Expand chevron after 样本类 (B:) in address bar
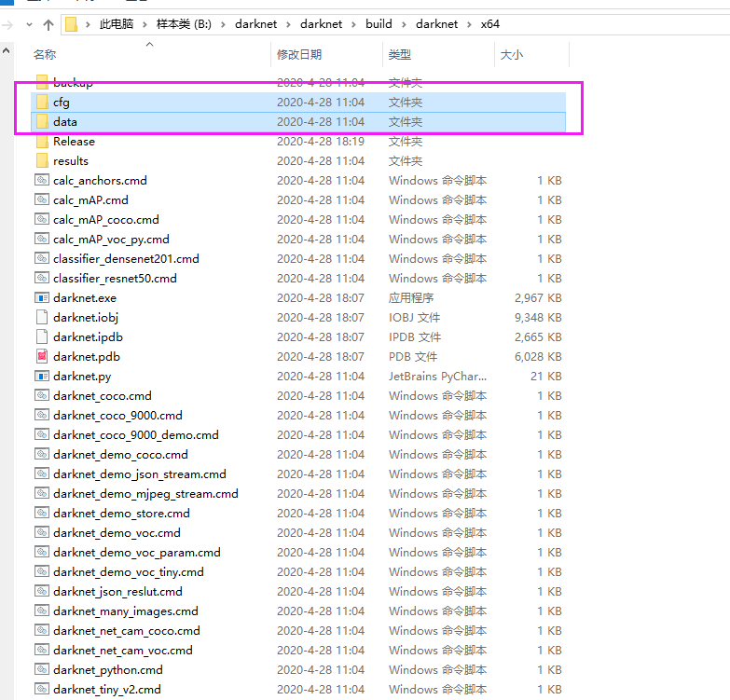This screenshot has height=700, width=730. 223,24
